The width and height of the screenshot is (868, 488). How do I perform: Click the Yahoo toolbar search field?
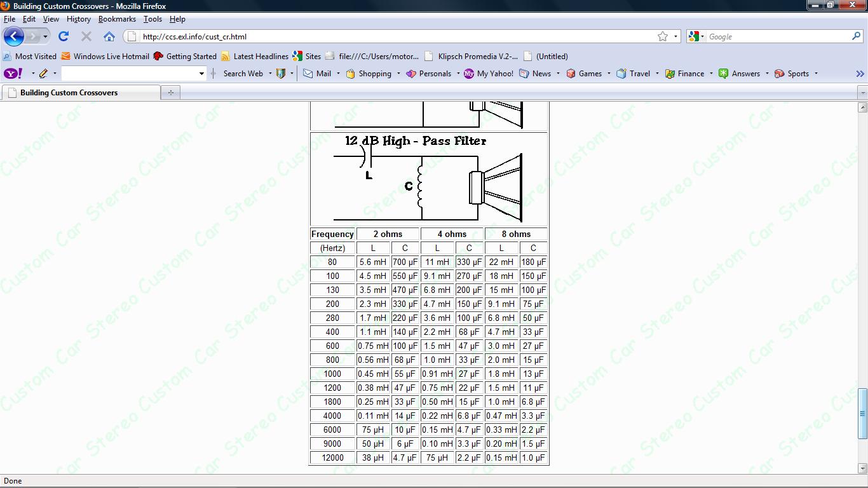[130, 74]
